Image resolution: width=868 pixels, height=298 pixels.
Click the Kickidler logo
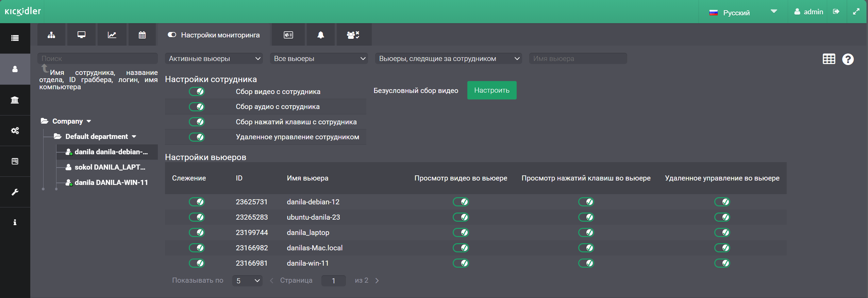[22, 12]
